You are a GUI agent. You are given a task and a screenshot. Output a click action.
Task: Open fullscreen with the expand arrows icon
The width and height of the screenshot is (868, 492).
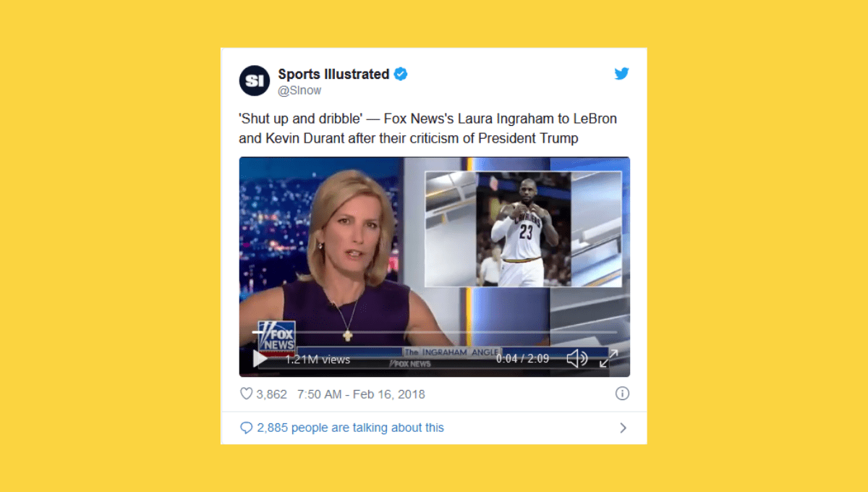click(608, 358)
